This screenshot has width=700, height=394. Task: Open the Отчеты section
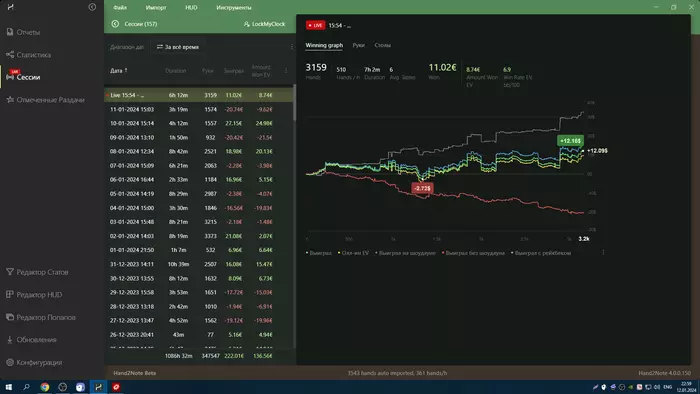point(23,32)
